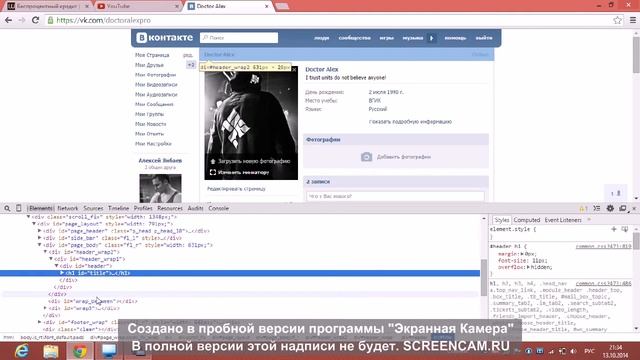The height and width of the screenshot is (360, 640).
Task: Click the change thumbnail crop icon
Action: tap(213, 172)
